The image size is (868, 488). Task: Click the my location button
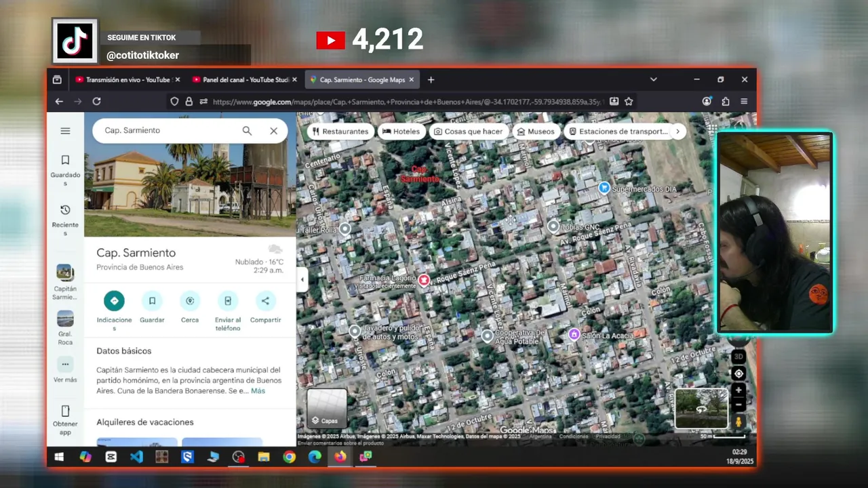[x=738, y=373]
